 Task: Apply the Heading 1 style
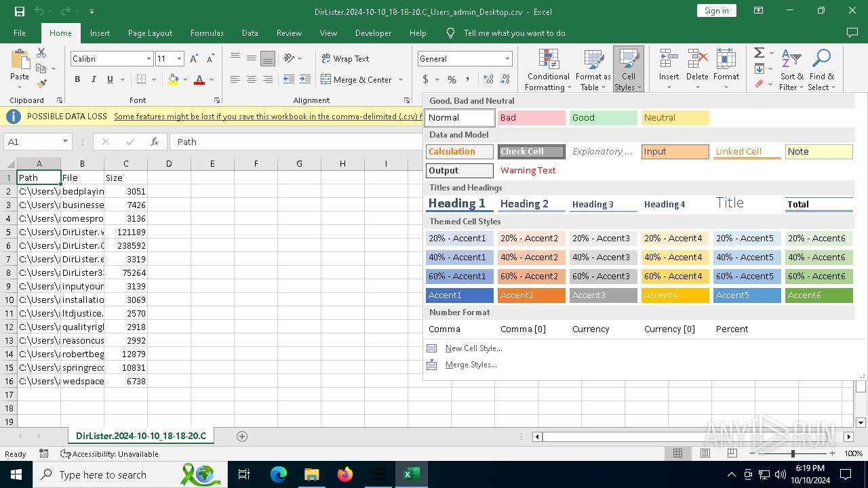[460, 203]
